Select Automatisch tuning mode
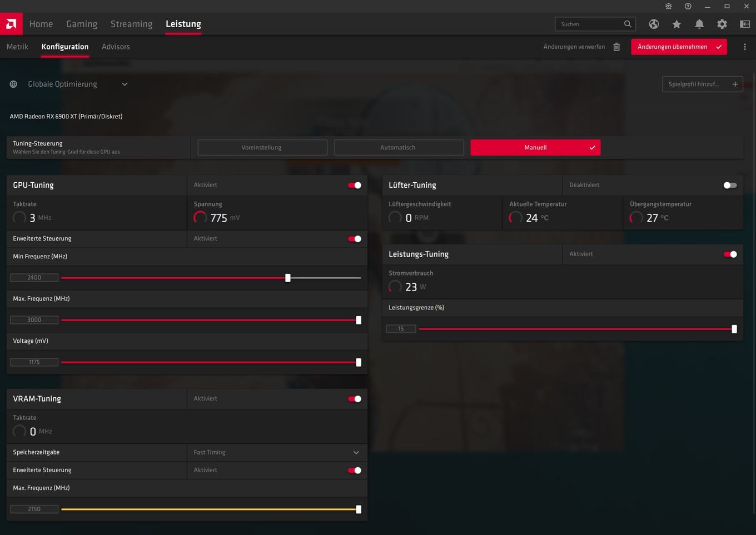This screenshot has height=535, width=756. point(399,148)
